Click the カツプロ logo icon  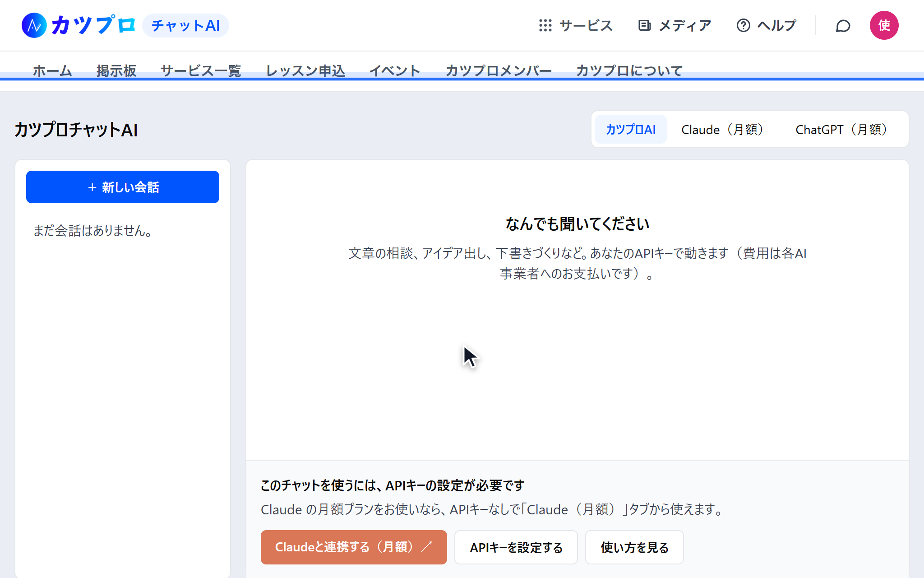click(x=34, y=25)
